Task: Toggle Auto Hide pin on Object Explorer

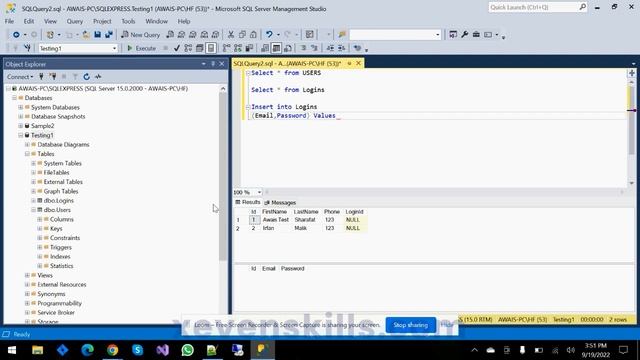Action: tap(213, 64)
